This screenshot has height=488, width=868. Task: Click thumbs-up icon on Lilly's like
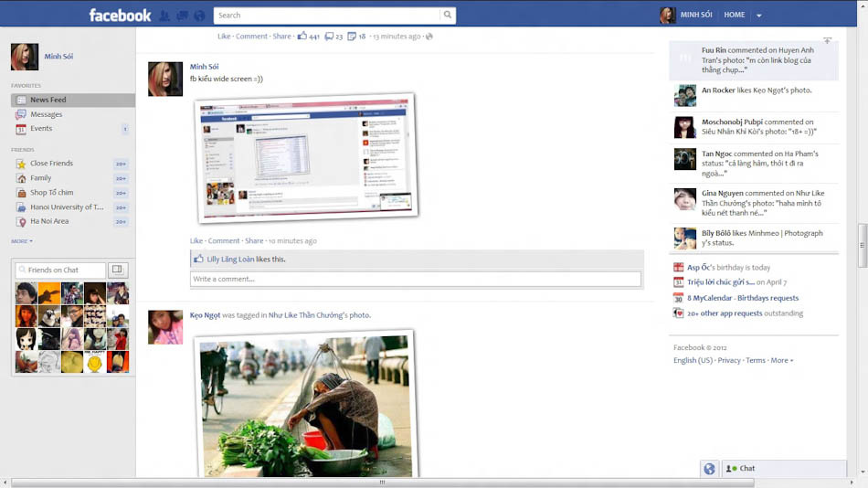tap(199, 259)
